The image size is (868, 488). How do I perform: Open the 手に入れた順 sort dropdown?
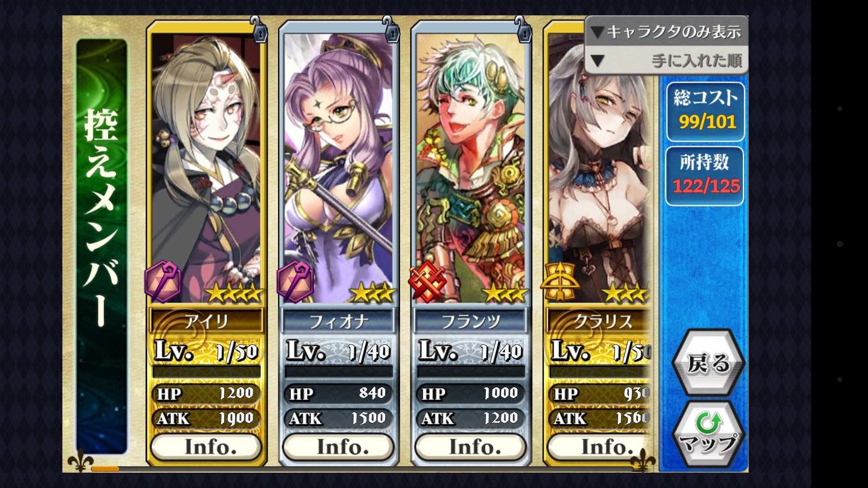tap(666, 60)
